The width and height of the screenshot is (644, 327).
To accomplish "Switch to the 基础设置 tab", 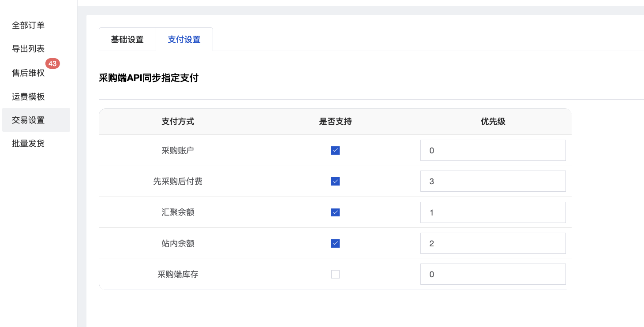I will [127, 39].
